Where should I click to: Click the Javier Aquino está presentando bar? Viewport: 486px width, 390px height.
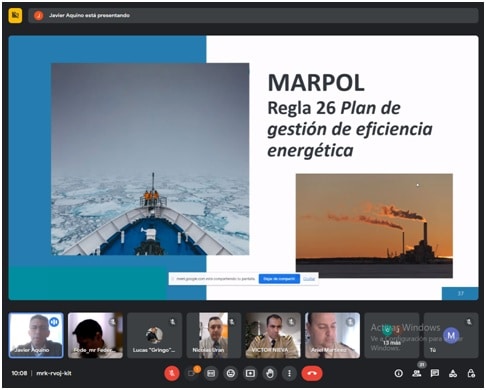[x=253, y=15]
